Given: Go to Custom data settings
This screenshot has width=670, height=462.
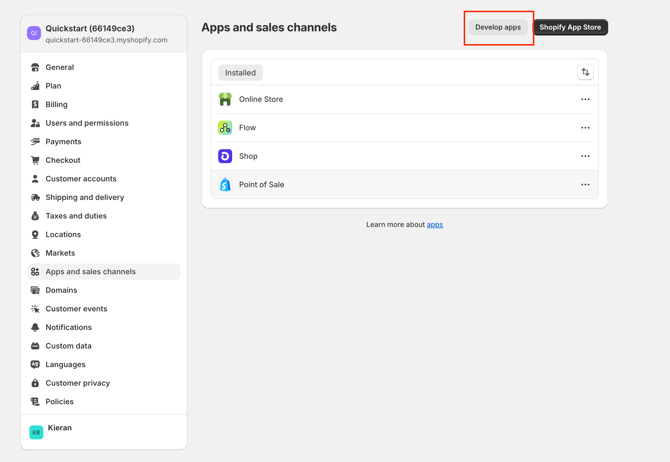Looking at the screenshot, I should pyautogui.click(x=104, y=346).
